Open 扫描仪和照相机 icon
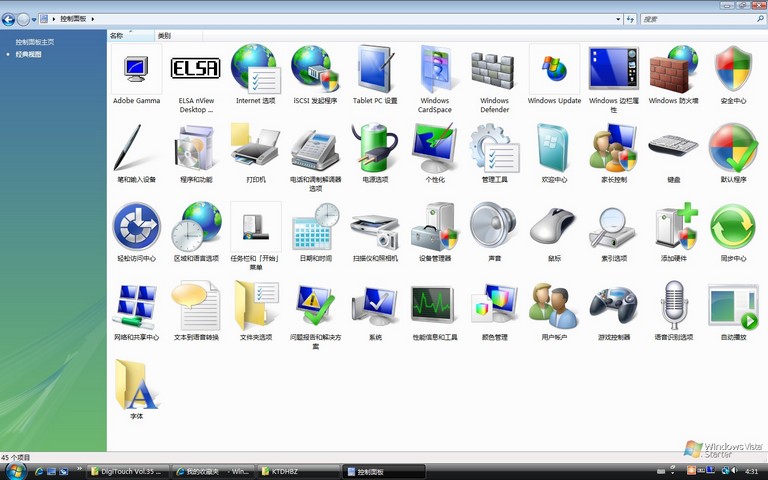The height and width of the screenshot is (480, 768). pos(375,232)
